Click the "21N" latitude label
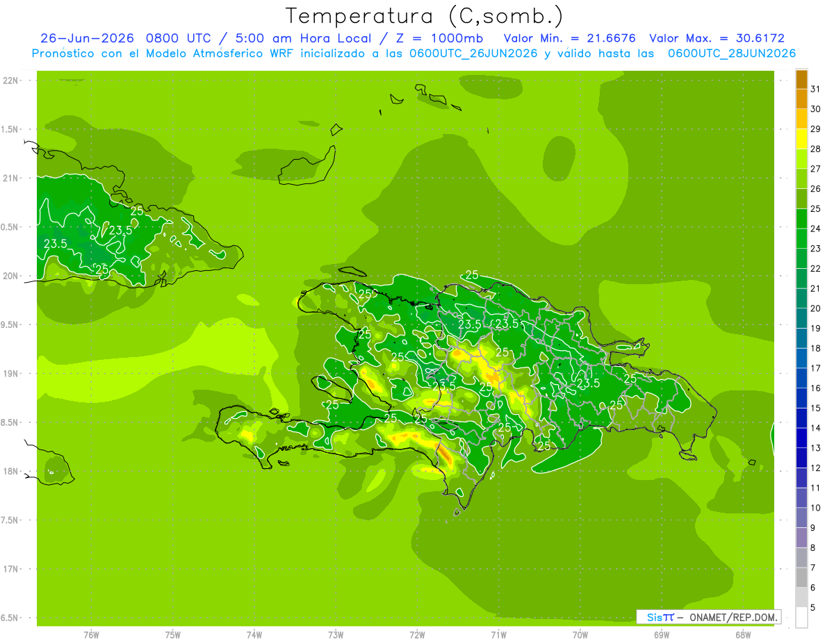834x644 pixels. (x=10, y=178)
